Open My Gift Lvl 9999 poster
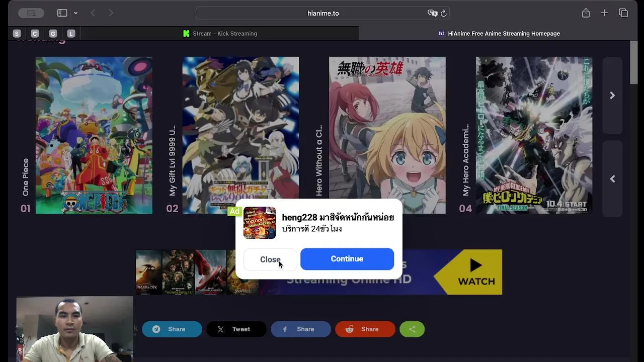644x362 pixels. 240,135
